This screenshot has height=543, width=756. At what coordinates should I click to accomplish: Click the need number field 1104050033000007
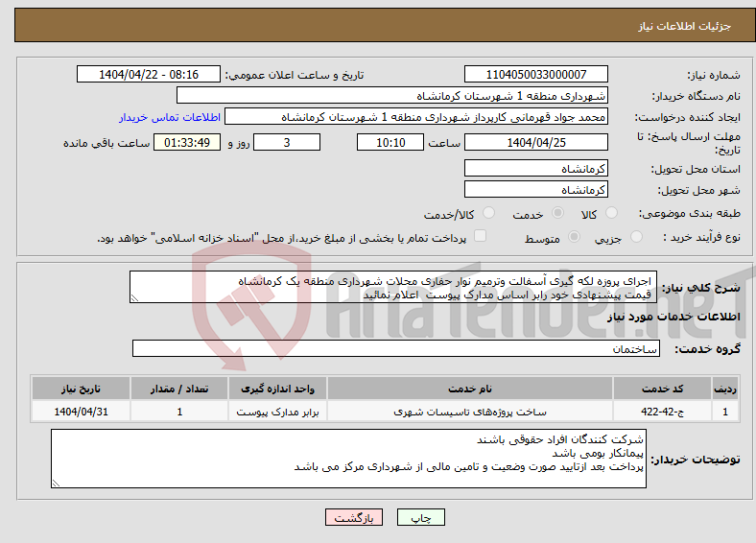pyautogui.click(x=535, y=74)
